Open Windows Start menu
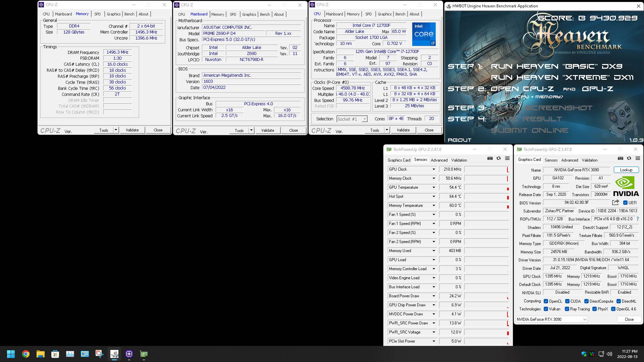Screen dimensions: 644x362 (x=11, y=354)
